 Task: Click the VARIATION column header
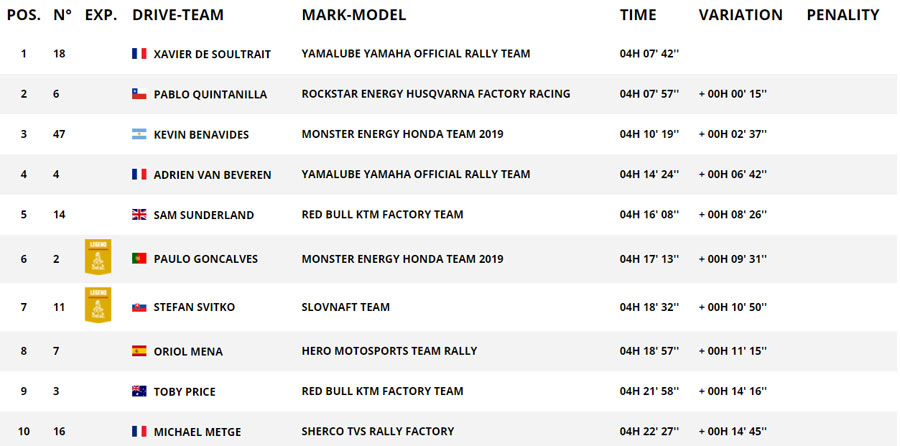coord(740,15)
